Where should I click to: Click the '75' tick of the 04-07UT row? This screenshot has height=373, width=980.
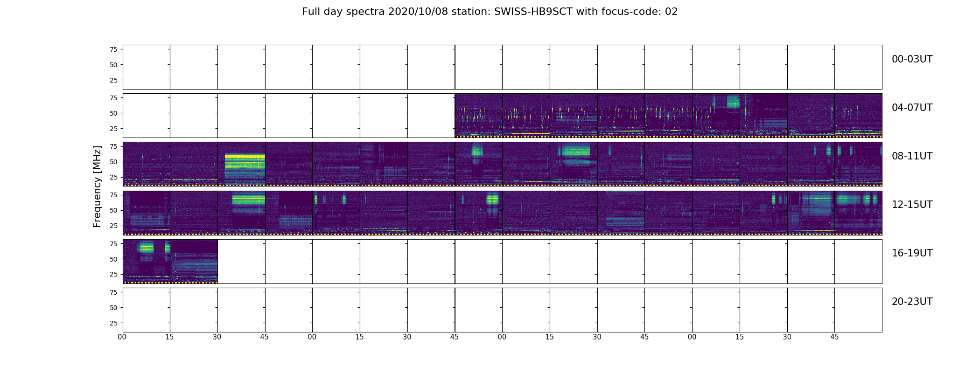point(113,98)
